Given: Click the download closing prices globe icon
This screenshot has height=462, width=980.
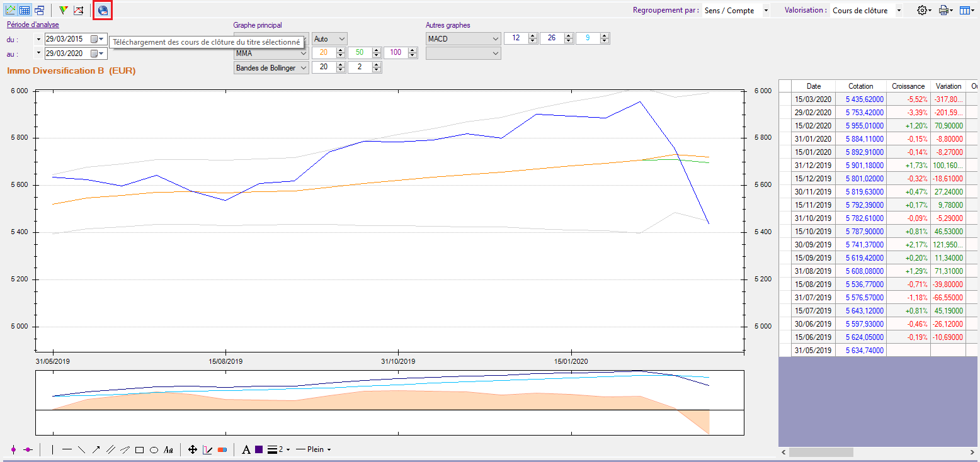Looking at the screenshot, I should pyautogui.click(x=103, y=10).
